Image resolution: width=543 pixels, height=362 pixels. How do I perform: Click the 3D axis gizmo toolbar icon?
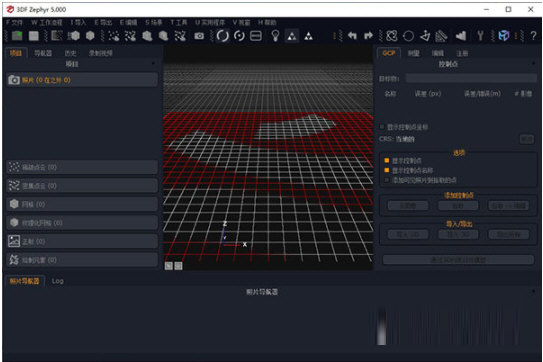(x=425, y=36)
